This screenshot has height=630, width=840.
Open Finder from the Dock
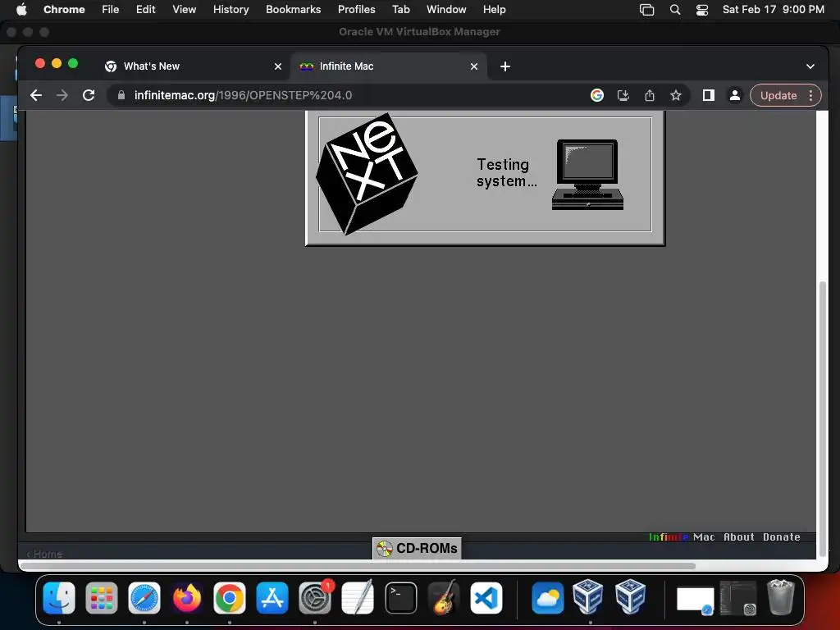point(59,598)
